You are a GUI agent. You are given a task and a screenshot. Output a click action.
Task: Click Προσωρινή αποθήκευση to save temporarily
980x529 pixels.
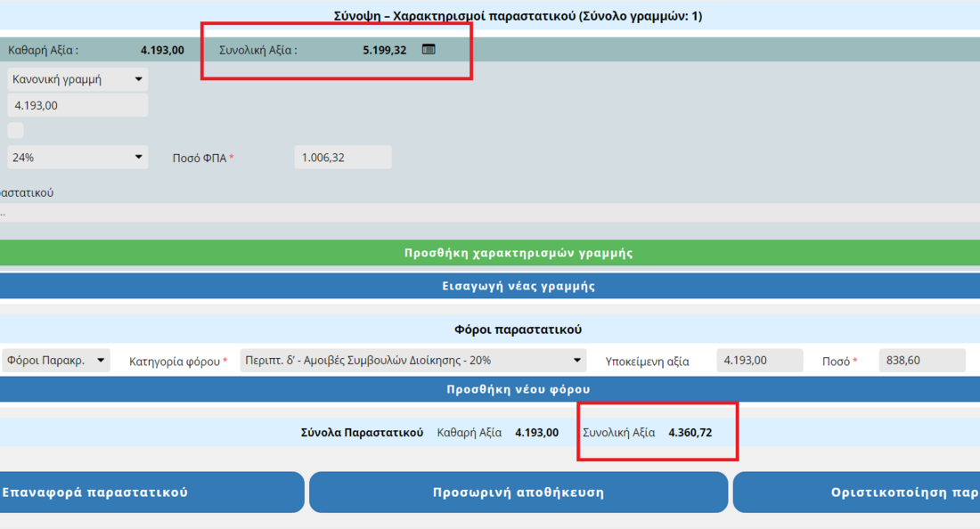tap(519, 492)
